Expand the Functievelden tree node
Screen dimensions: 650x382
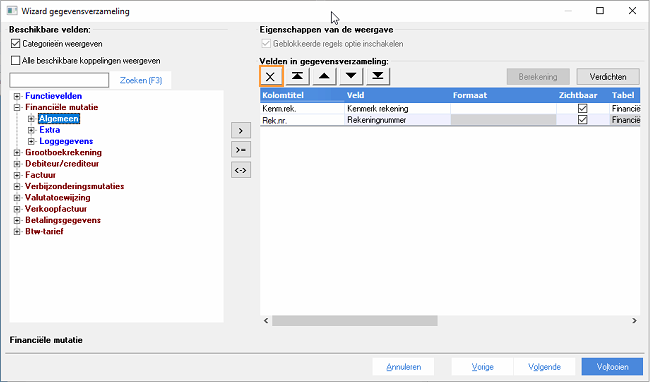point(17,96)
